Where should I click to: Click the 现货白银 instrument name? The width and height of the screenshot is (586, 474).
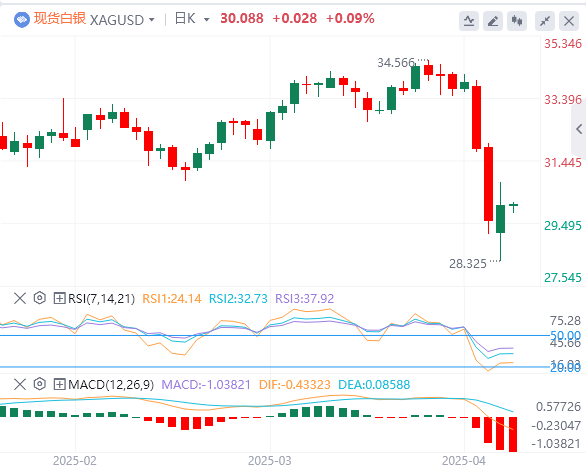pos(60,18)
